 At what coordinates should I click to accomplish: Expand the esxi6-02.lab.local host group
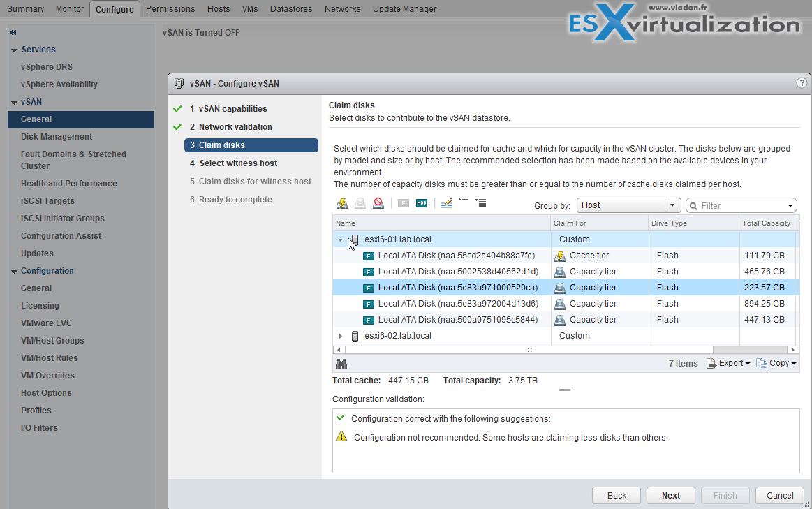pyautogui.click(x=340, y=336)
